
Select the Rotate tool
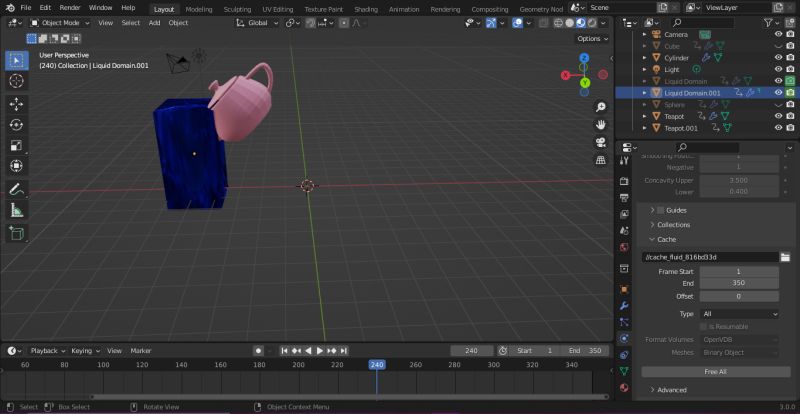point(16,125)
